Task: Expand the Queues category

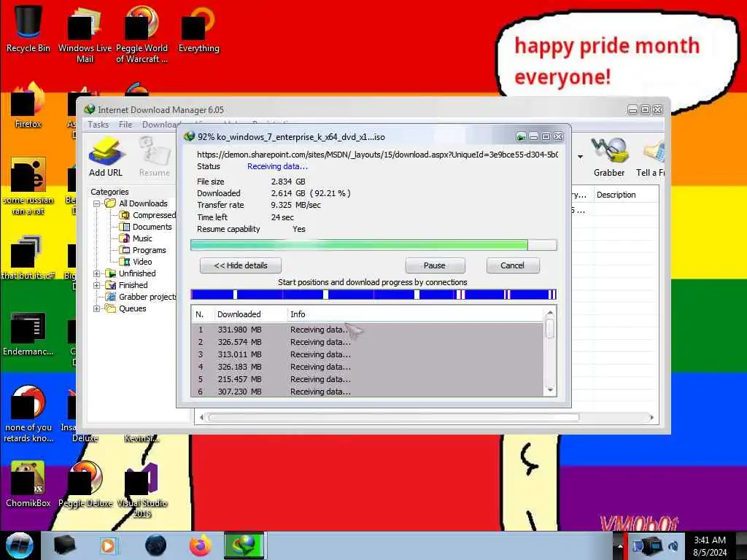Action: click(97, 308)
